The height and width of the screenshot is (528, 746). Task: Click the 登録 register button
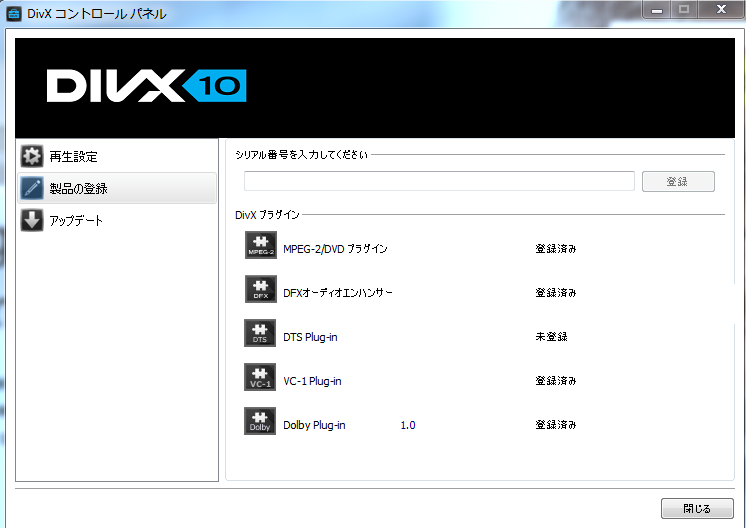tap(678, 182)
